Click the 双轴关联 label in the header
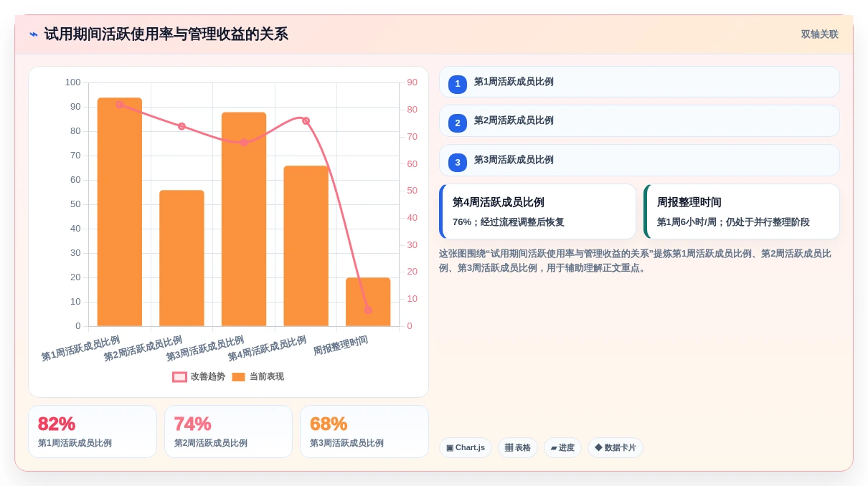This screenshot has height=486, width=868. (819, 34)
